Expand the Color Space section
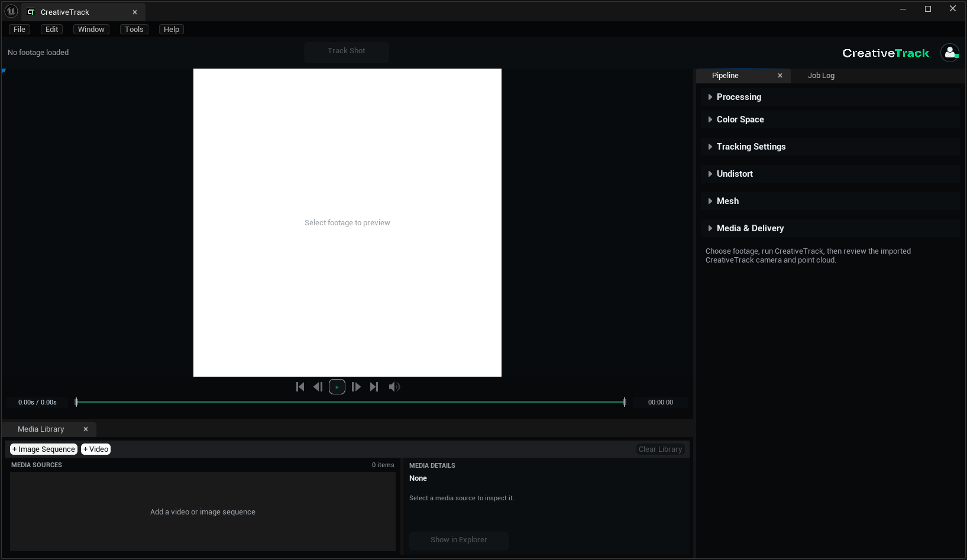 pos(832,119)
